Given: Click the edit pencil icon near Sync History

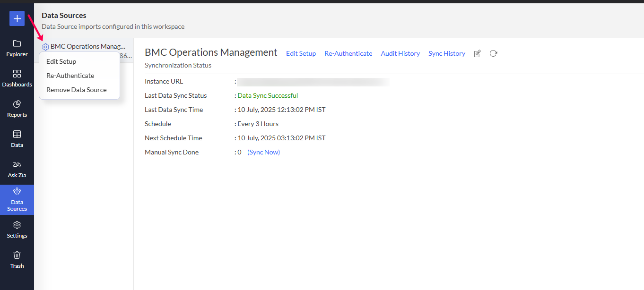Looking at the screenshot, I should (x=478, y=54).
